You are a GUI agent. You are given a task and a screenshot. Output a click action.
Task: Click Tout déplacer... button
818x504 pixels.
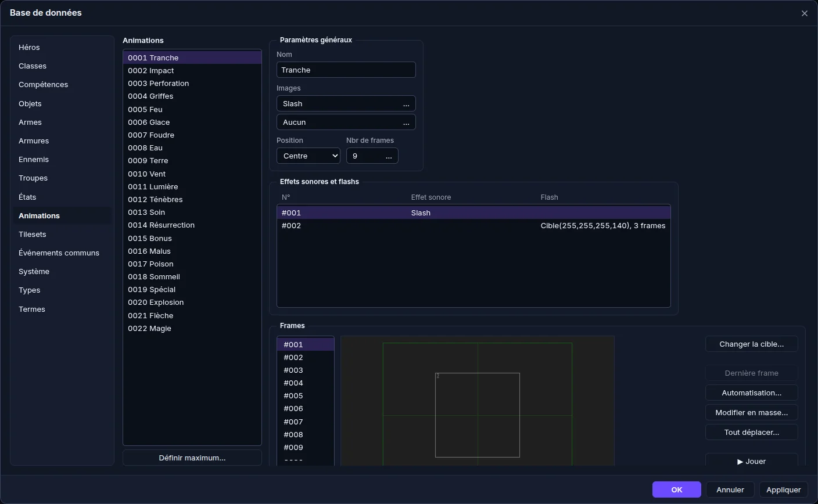point(751,432)
